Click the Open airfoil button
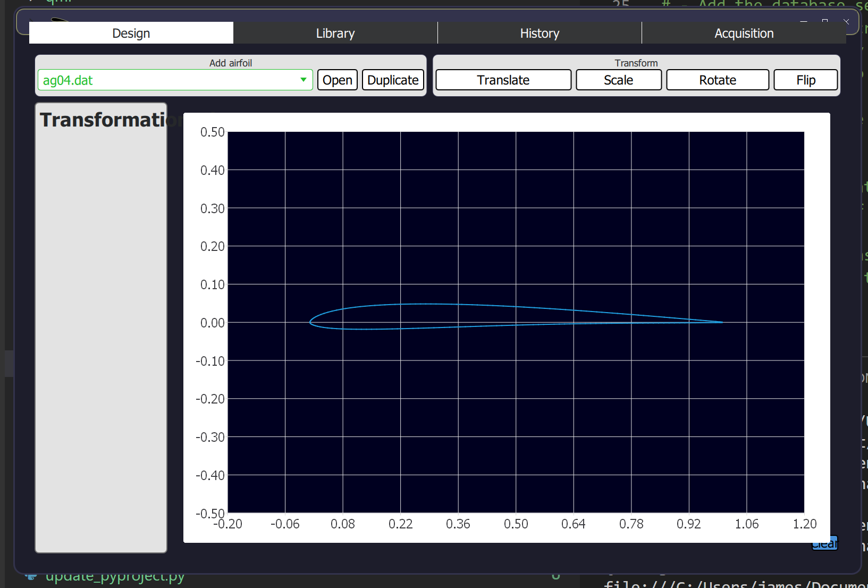This screenshot has height=588, width=868. click(x=338, y=80)
